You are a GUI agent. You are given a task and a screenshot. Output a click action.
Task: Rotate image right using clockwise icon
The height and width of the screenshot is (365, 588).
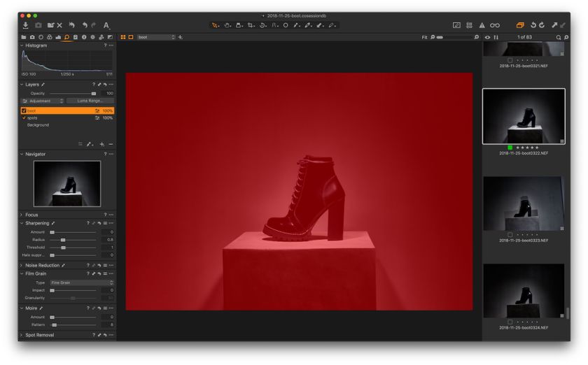tap(542, 25)
